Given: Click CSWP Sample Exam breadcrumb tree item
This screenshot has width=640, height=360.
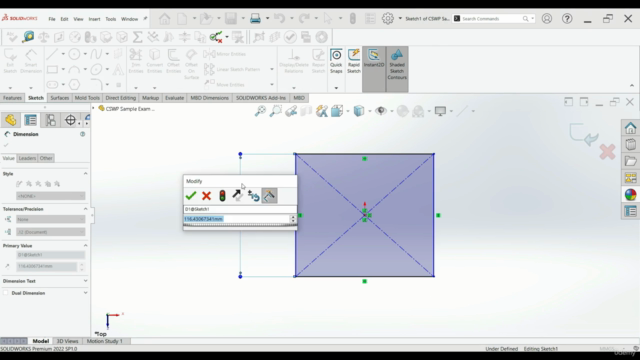Looking at the screenshot, I should (x=126, y=109).
